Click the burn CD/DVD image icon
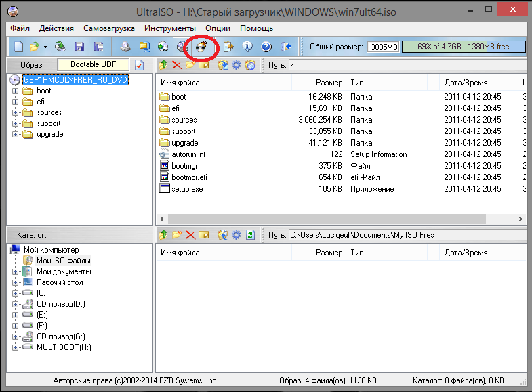Image resolution: width=532 pixels, height=392 pixels. pyautogui.click(x=201, y=47)
